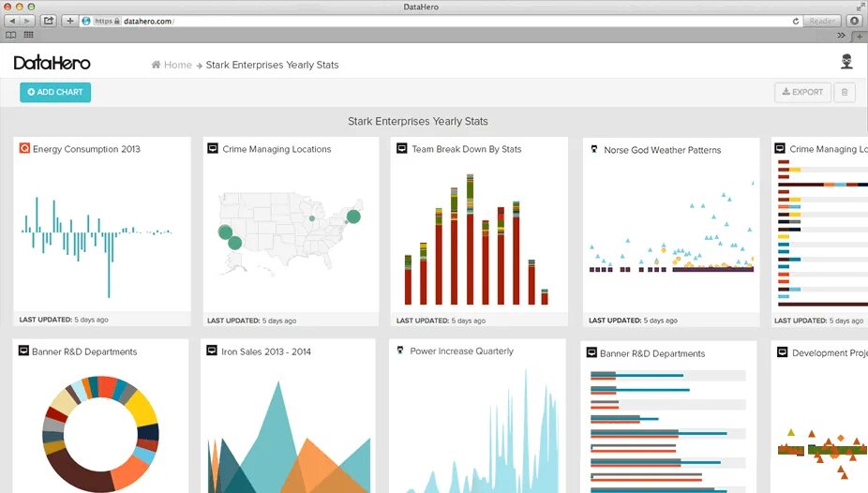Click the Team Break Down By Stats icon

(402, 148)
